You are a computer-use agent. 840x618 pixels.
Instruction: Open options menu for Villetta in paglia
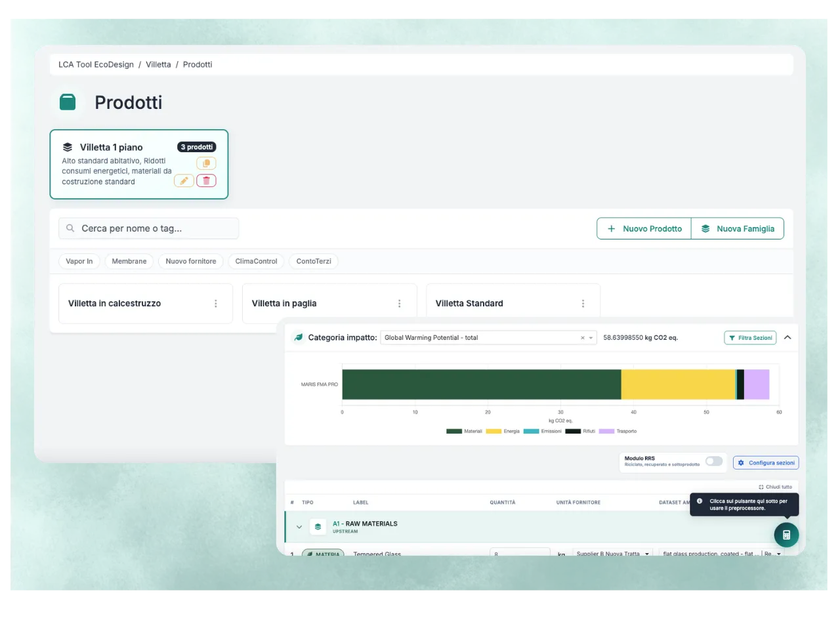[400, 304]
